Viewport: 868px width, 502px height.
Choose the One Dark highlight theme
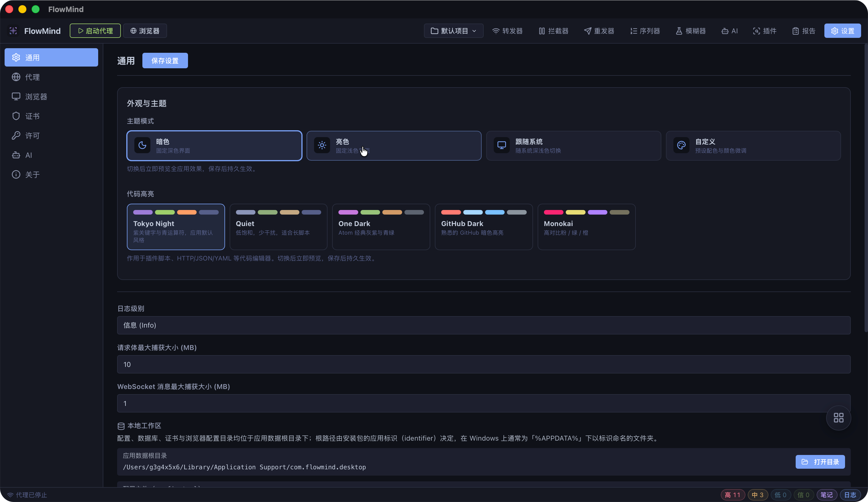[381, 227]
